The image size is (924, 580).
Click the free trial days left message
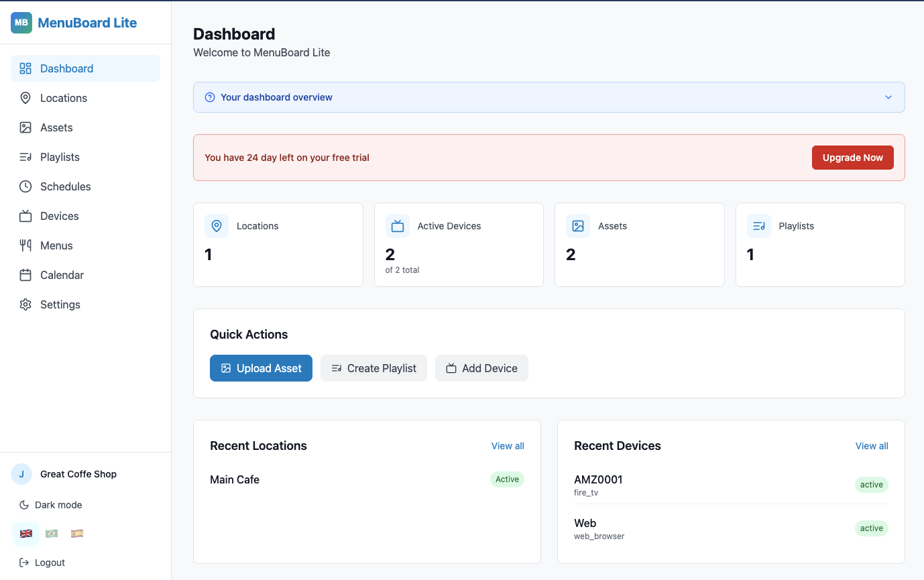point(287,158)
